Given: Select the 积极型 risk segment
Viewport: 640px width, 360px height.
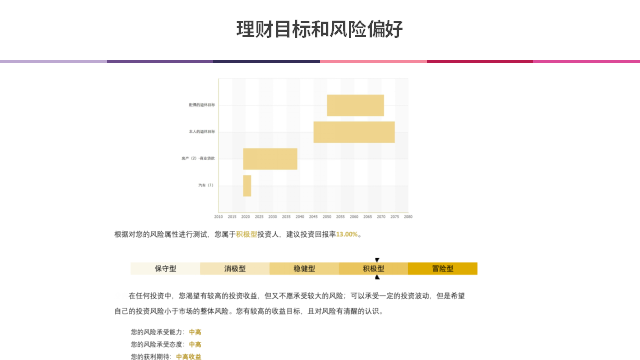Looking at the screenshot, I should pos(373,269).
